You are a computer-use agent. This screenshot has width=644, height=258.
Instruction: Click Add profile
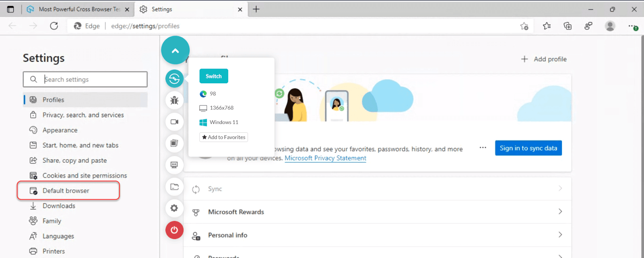(544, 59)
